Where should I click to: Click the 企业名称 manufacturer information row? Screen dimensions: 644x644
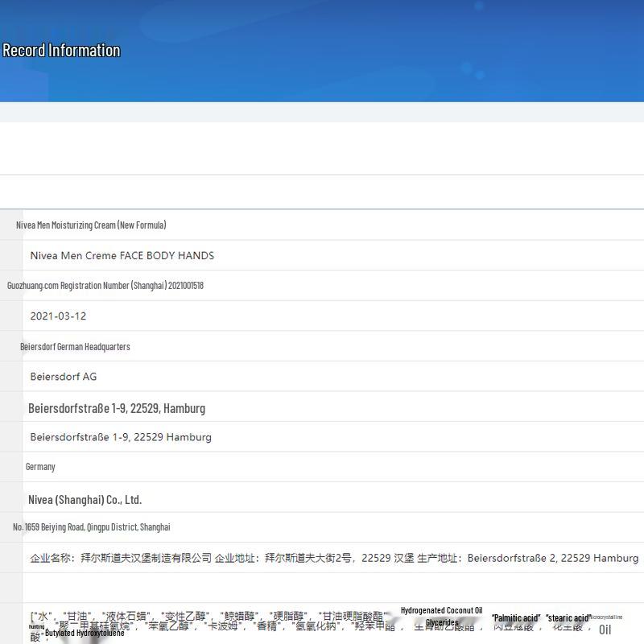pyautogui.click(x=334, y=558)
